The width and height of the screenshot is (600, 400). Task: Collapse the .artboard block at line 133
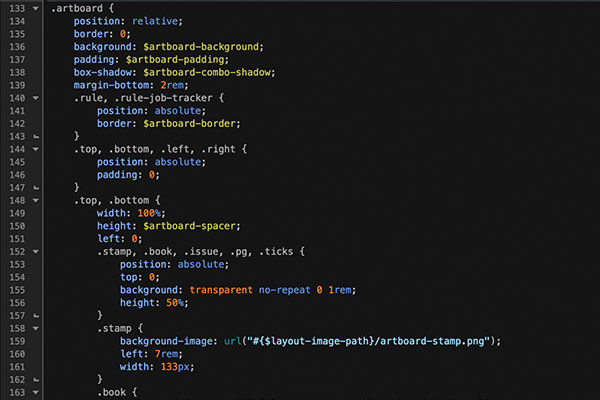tap(36, 8)
